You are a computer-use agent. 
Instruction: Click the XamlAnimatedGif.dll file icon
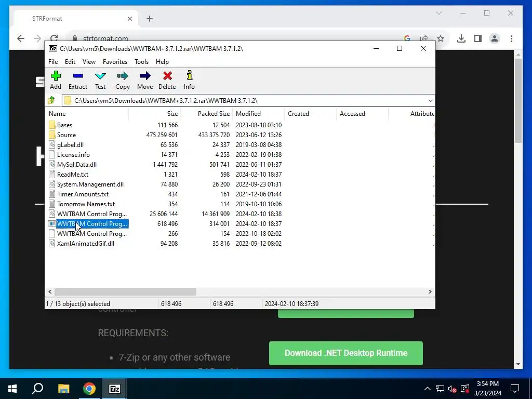coord(52,243)
